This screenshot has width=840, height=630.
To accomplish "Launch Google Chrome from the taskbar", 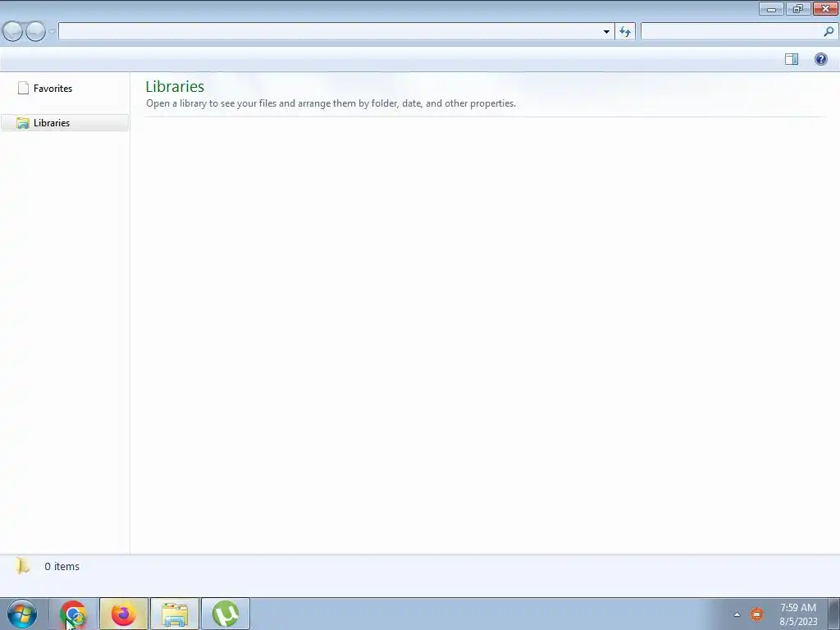I will 73,614.
